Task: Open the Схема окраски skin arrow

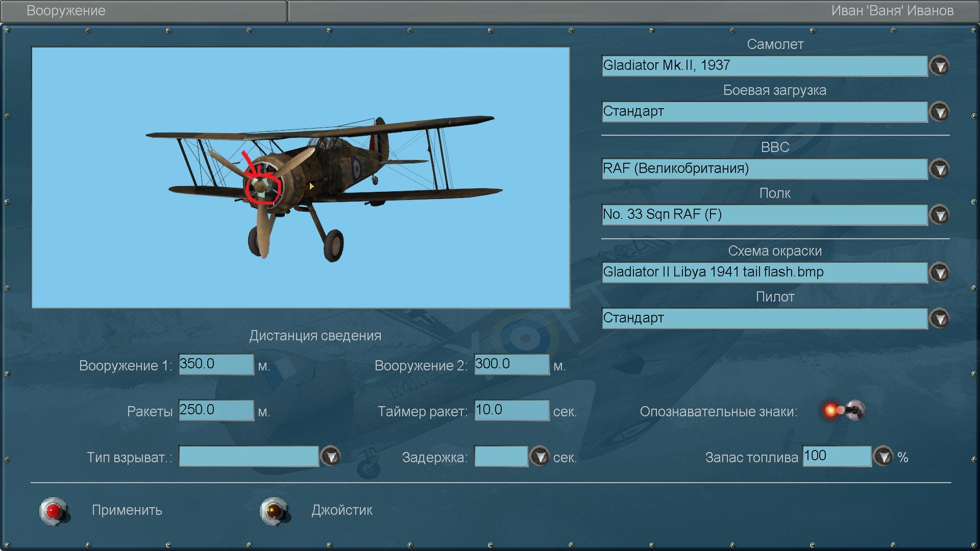Action: pyautogui.click(x=940, y=272)
